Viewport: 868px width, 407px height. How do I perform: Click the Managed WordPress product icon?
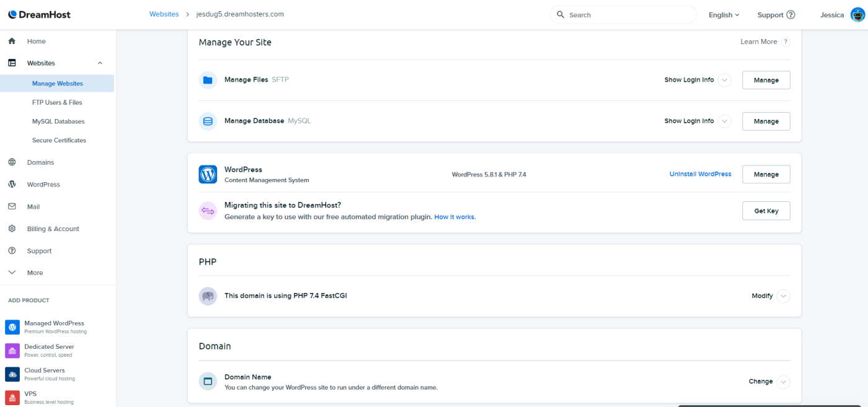coord(12,326)
